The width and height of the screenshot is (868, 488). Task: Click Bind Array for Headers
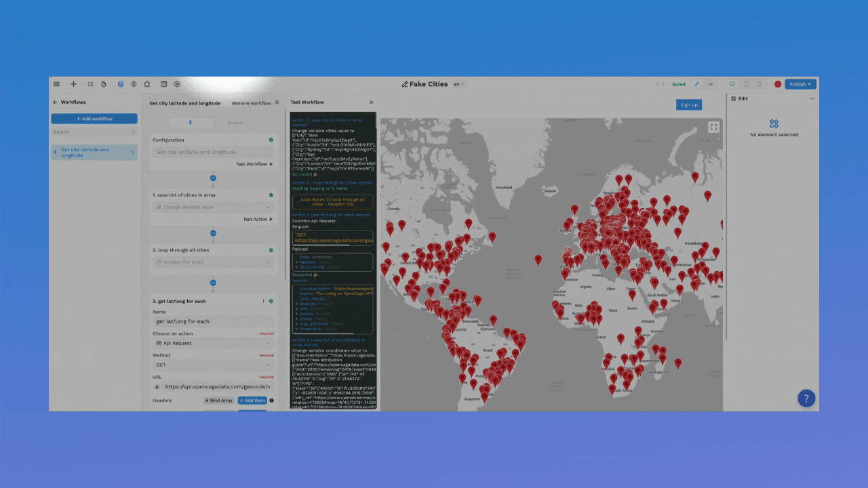point(218,401)
